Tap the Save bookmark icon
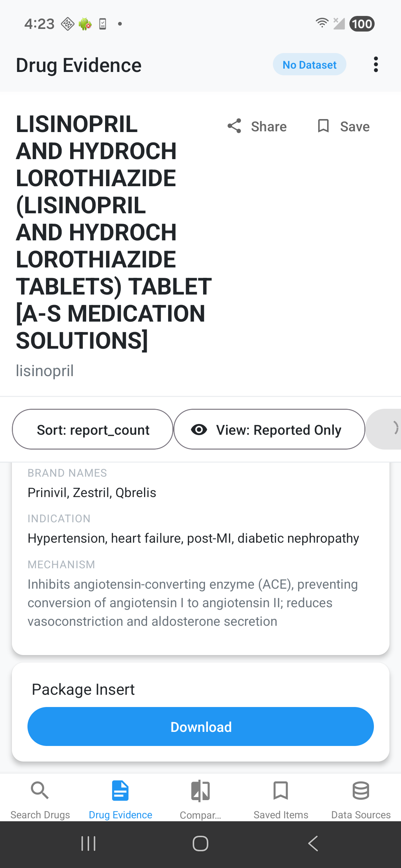 coord(323,126)
